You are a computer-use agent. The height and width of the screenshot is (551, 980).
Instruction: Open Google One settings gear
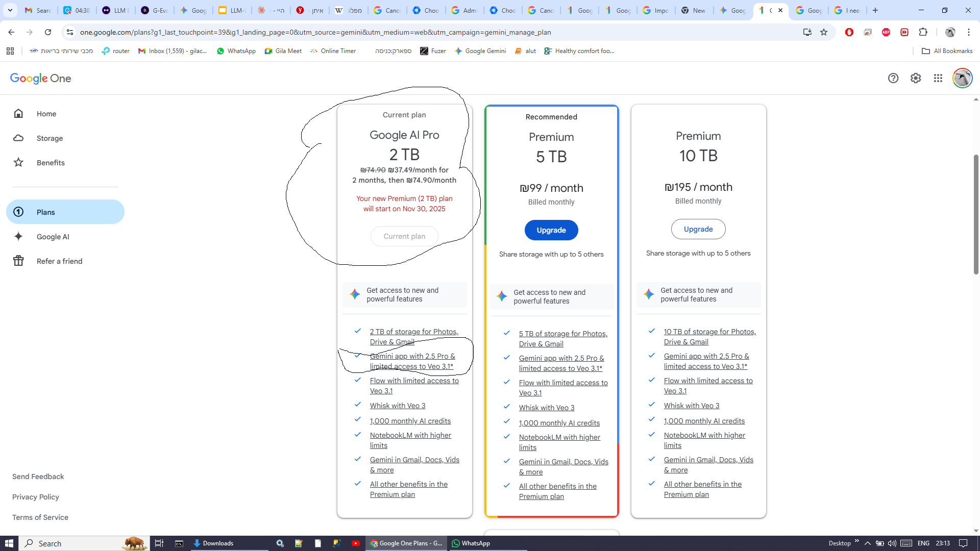coord(915,78)
